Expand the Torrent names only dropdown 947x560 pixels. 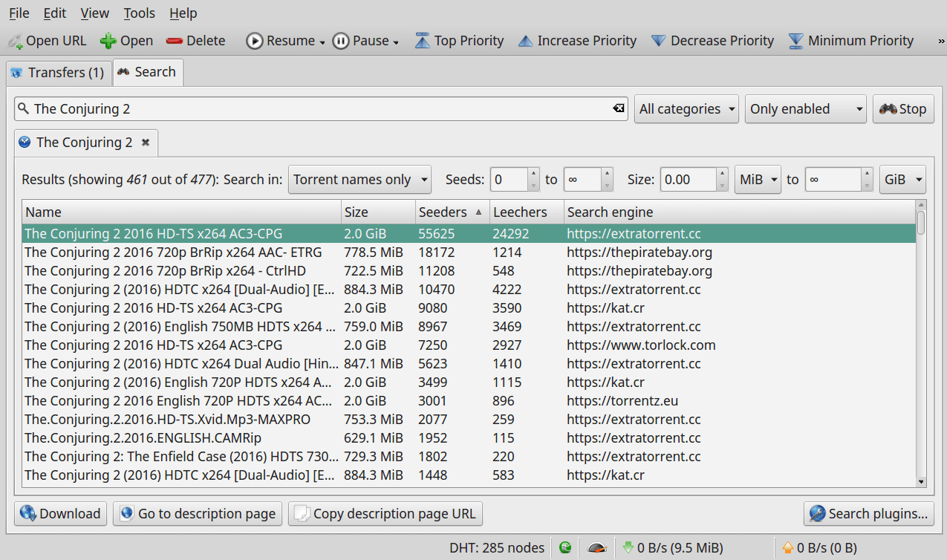[359, 180]
